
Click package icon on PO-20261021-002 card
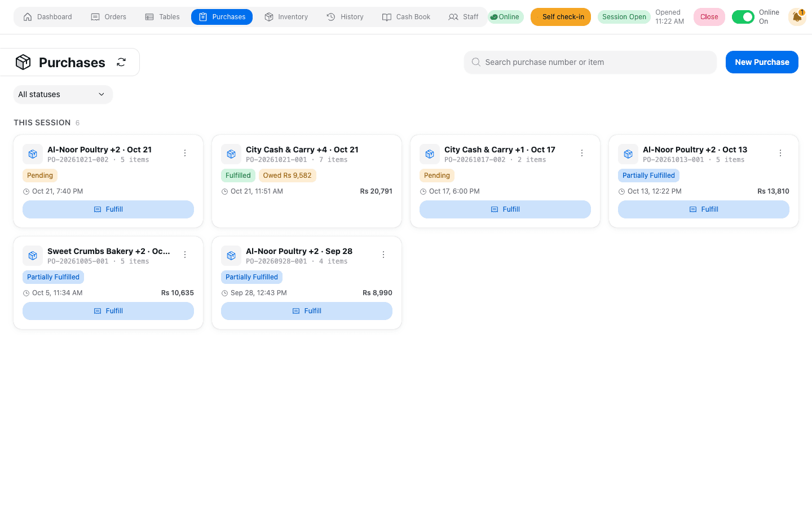(x=33, y=154)
